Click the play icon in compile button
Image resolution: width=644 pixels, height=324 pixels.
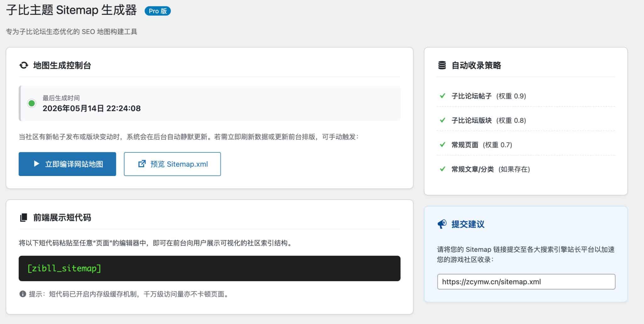36,164
